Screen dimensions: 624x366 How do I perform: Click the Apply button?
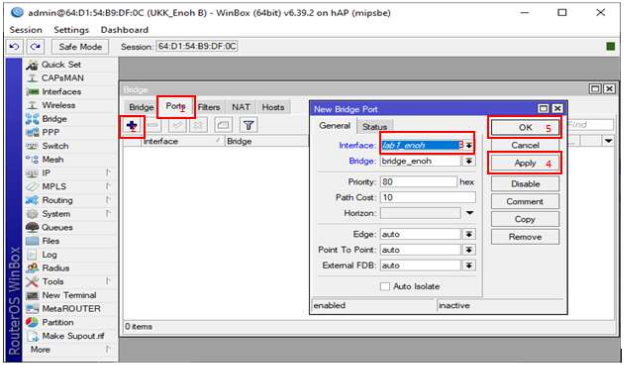click(525, 163)
